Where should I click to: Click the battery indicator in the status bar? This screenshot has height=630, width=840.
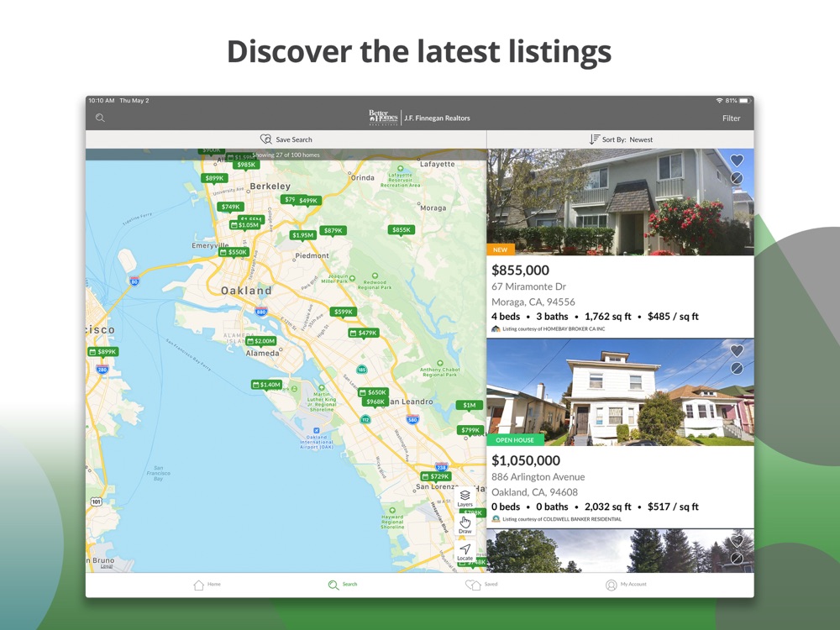tap(746, 101)
